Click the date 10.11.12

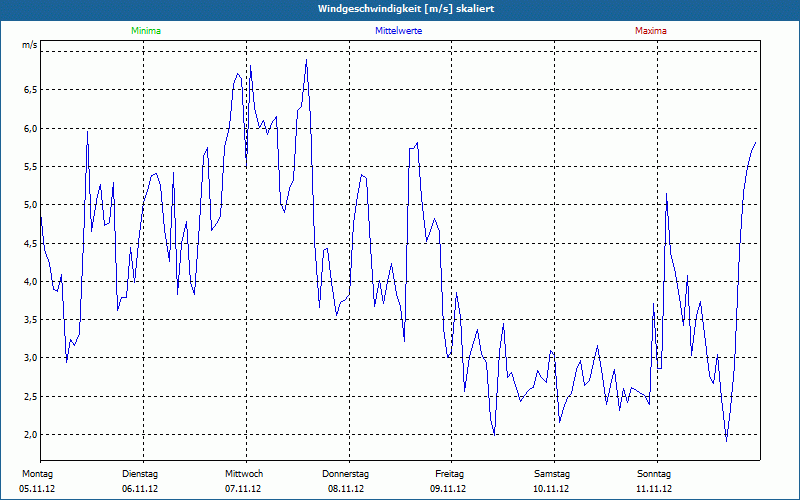click(551, 489)
